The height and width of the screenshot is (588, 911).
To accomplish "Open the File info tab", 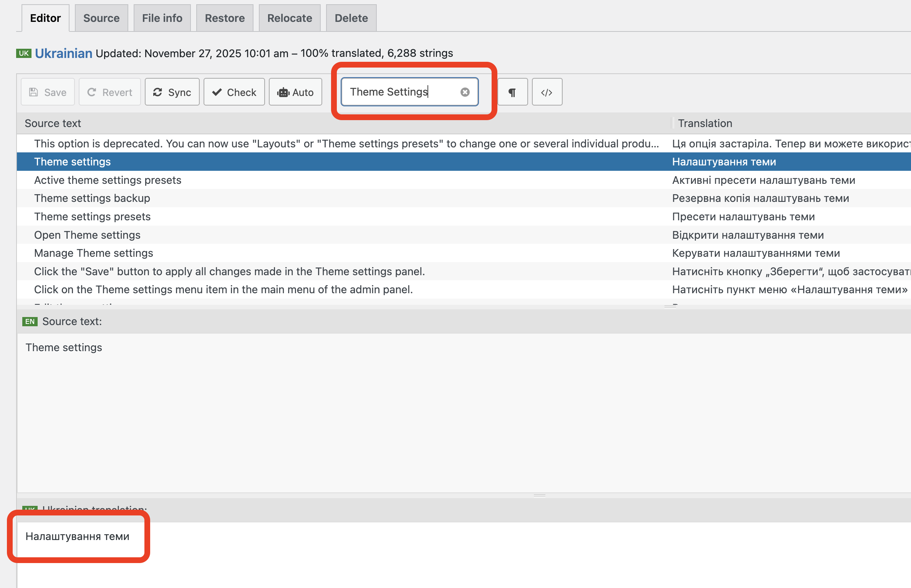I will pos(162,18).
